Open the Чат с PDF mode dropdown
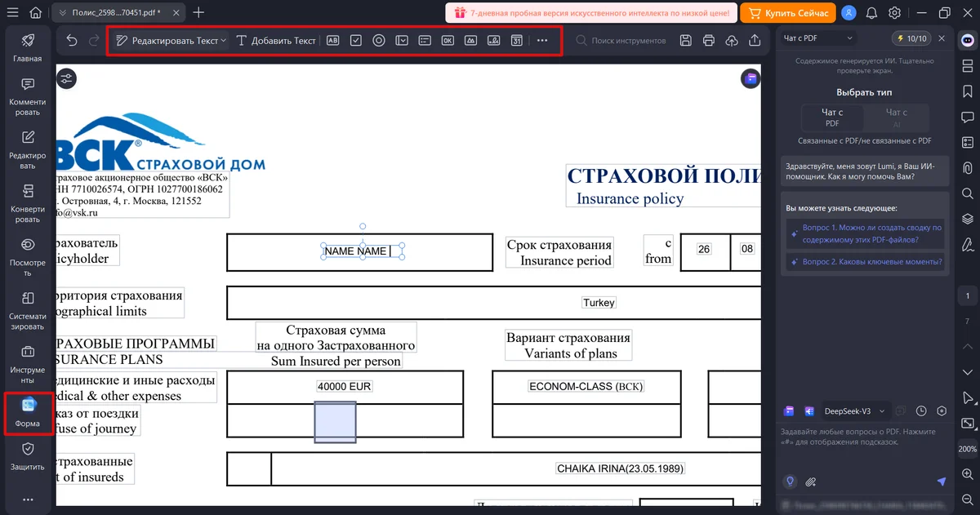The image size is (980, 515). (818, 38)
